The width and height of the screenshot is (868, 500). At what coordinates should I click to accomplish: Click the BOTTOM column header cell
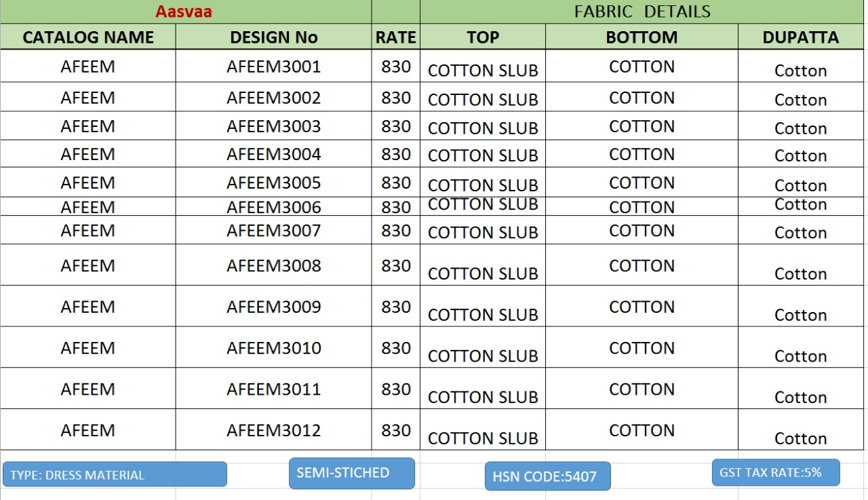point(642,37)
